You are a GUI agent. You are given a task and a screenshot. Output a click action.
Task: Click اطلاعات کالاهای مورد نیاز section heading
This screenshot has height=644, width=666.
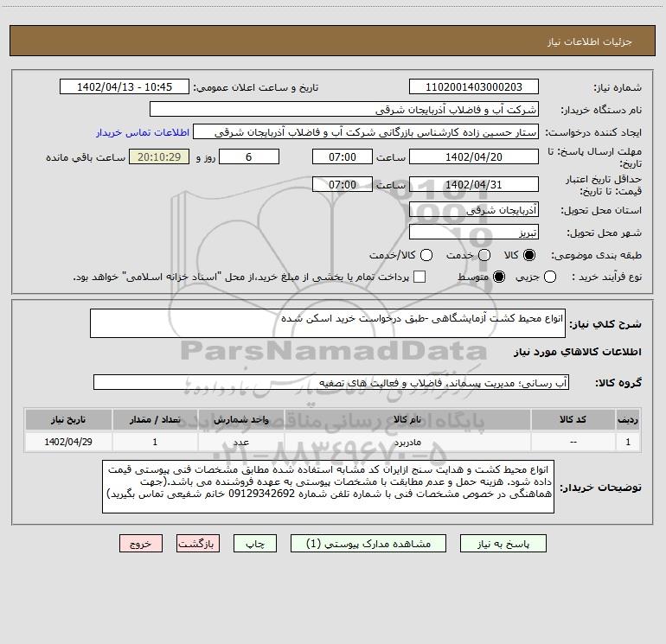[x=578, y=352]
